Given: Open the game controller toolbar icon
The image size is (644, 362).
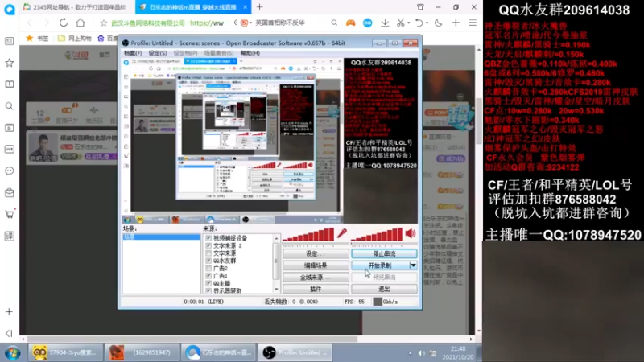Looking at the screenshot, I should pos(350,23).
